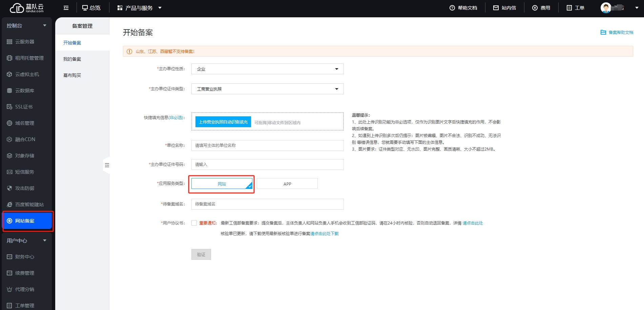Open 幕布购买 in the submenu
Screen dimensions: 644x310
(x=72, y=75)
